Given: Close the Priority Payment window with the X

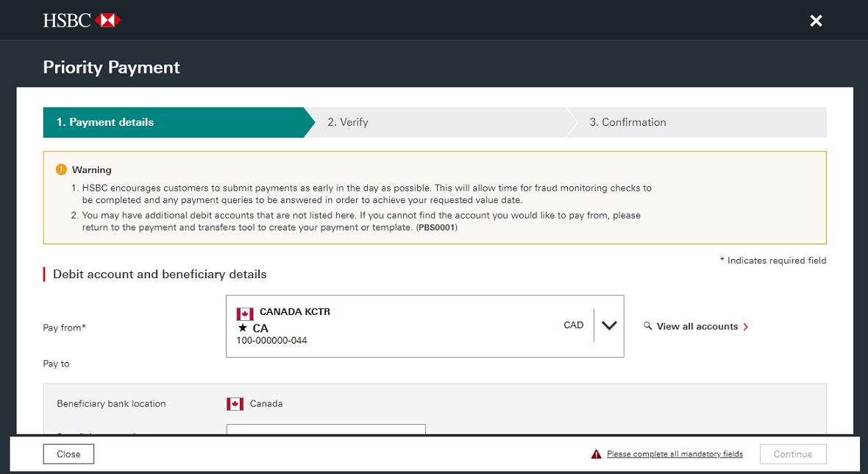Looking at the screenshot, I should pyautogui.click(x=816, y=21).
